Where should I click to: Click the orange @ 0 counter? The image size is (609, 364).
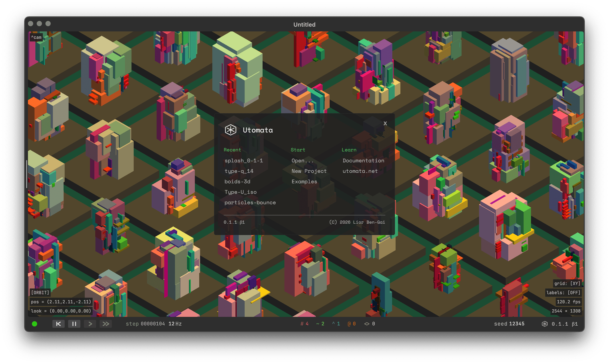coord(352,324)
